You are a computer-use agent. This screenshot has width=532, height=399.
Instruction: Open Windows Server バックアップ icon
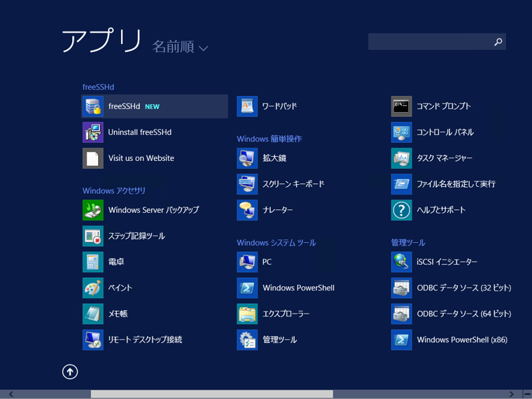point(92,210)
